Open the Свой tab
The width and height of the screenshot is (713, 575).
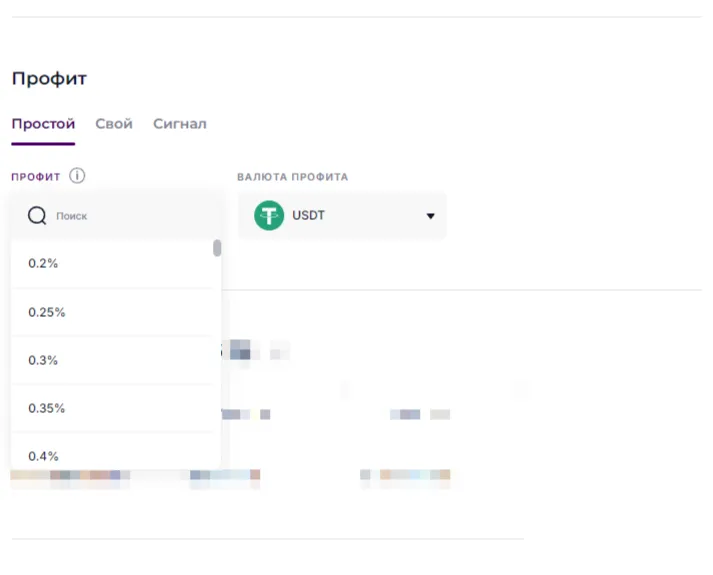tap(114, 124)
